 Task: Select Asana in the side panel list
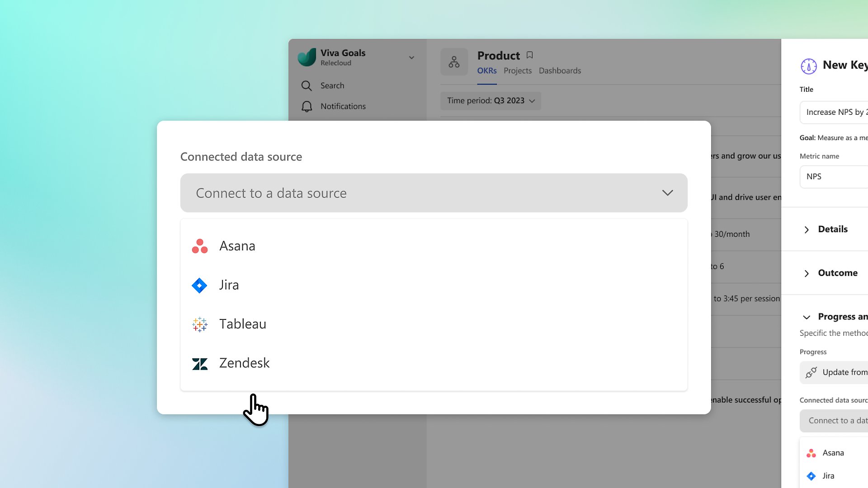(834, 453)
